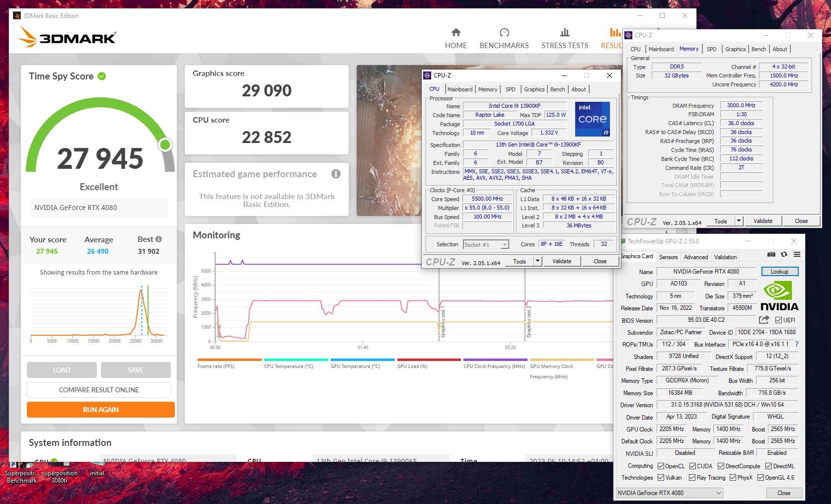
Task: Open the Benchmarks gauge icon
Action: click(x=504, y=33)
